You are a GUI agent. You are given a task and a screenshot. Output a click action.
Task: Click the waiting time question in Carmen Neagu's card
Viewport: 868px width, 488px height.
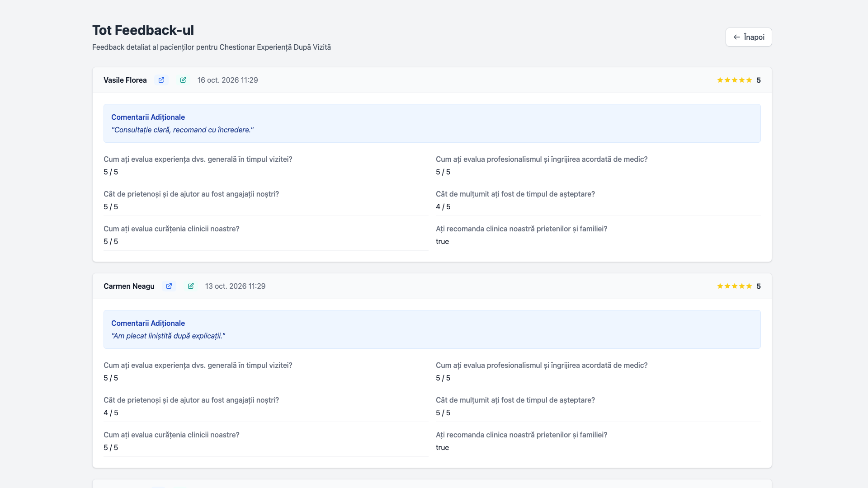515,400
